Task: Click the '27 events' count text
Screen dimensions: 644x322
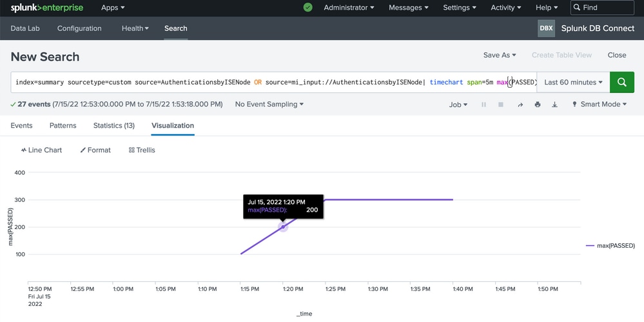Action: [33, 105]
